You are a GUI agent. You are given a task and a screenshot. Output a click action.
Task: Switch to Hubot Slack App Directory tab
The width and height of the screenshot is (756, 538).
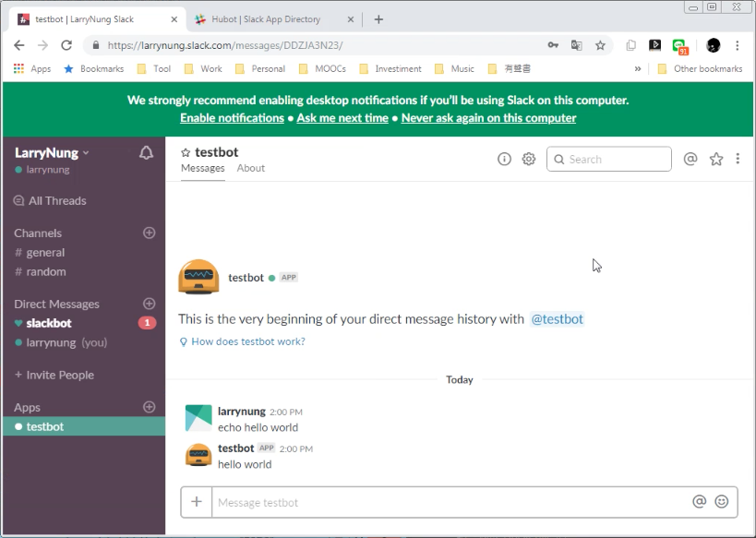pyautogui.click(x=265, y=19)
